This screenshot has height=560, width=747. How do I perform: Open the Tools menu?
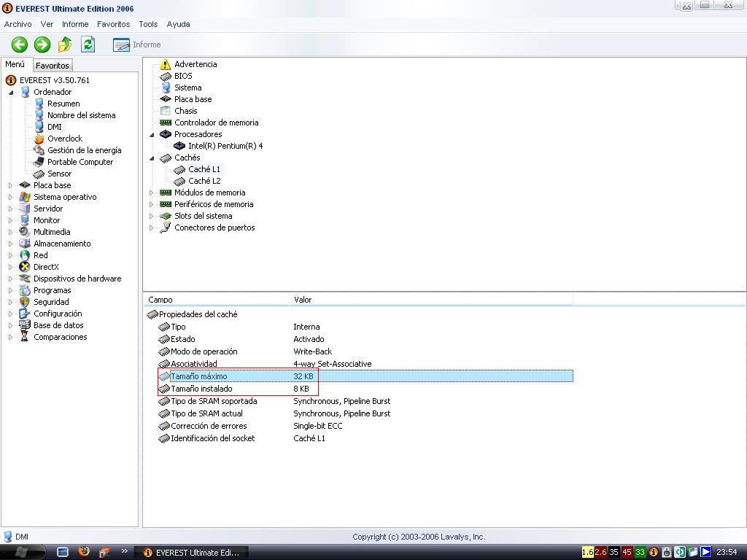point(148,24)
